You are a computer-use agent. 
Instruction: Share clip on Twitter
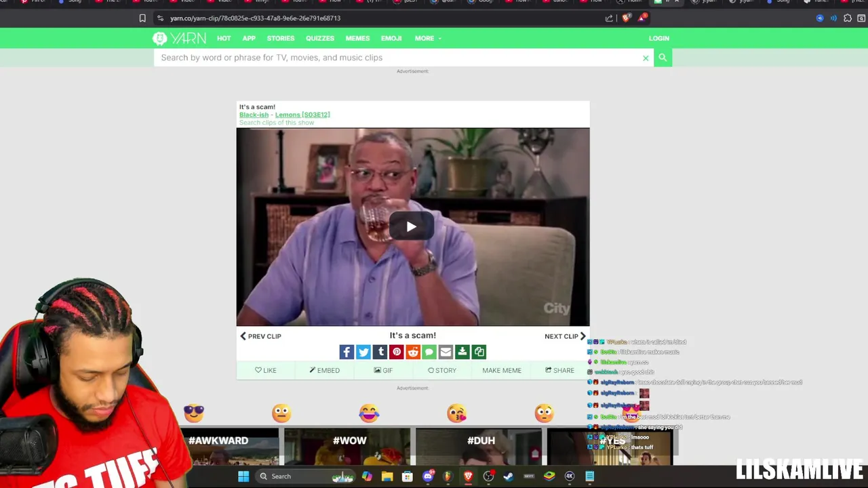pyautogui.click(x=363, y=352)
